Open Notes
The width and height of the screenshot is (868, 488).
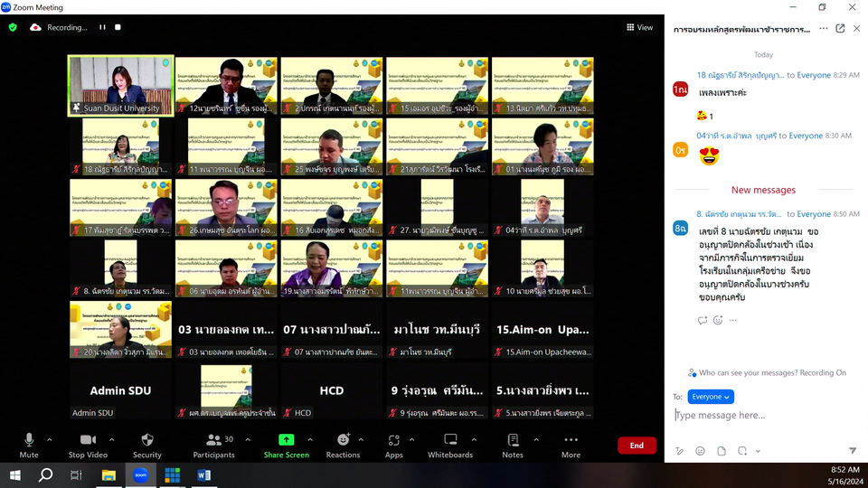coord(513,446)
